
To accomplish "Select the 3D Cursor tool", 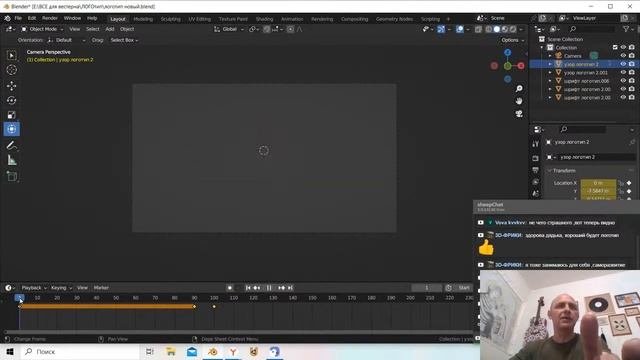I will (11, 70).
